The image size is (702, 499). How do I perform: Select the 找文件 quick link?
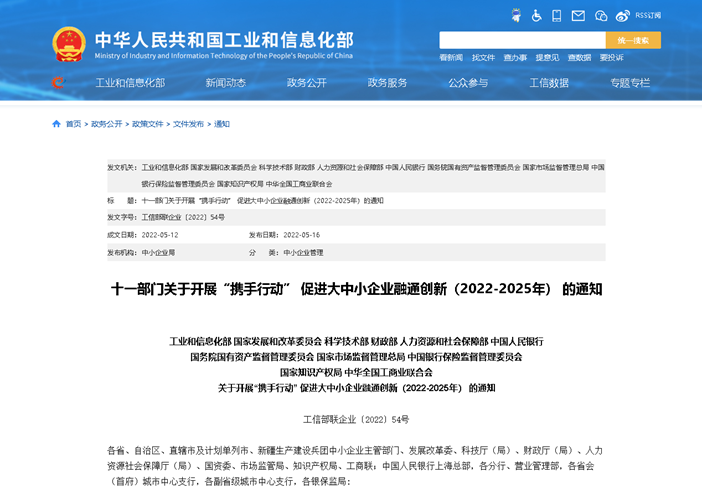pyautogui.click(x=483, y=58)
